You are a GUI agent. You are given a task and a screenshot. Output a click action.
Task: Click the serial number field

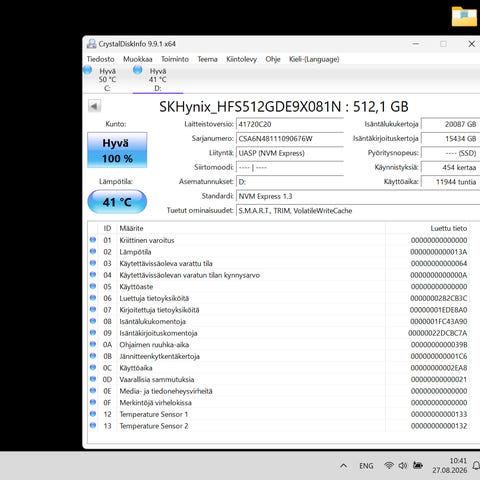click(x=290, y=139)
